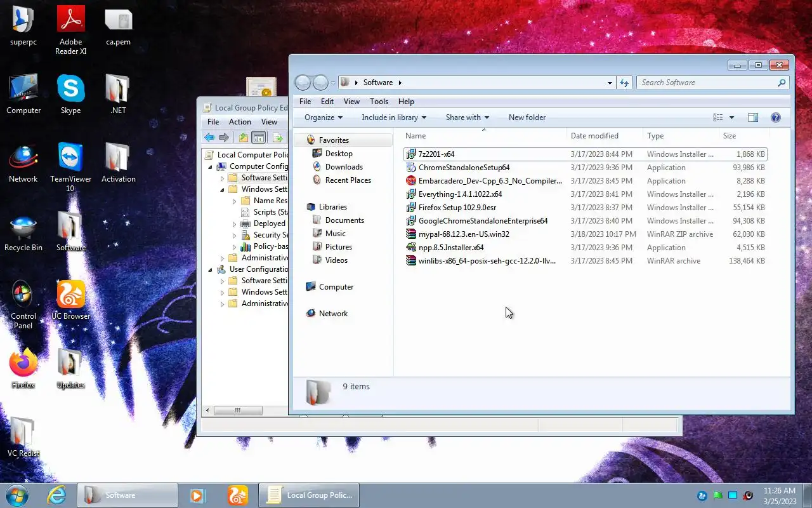This screenshot has width=812, height=508.
Task: Open the File menu in Explorer
Action: (305, 102)
